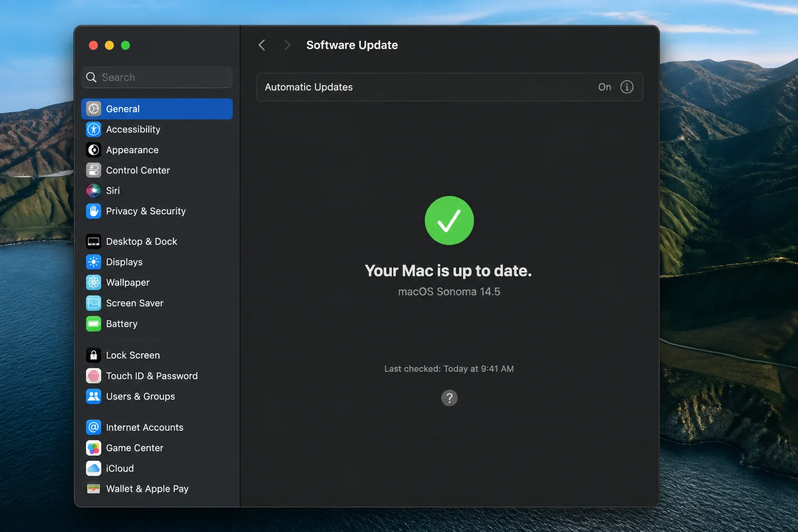Image resolution: width=798 pixels, height=532 pixels.
Task: Select the Screen Saver label
Action: [135, 303]
